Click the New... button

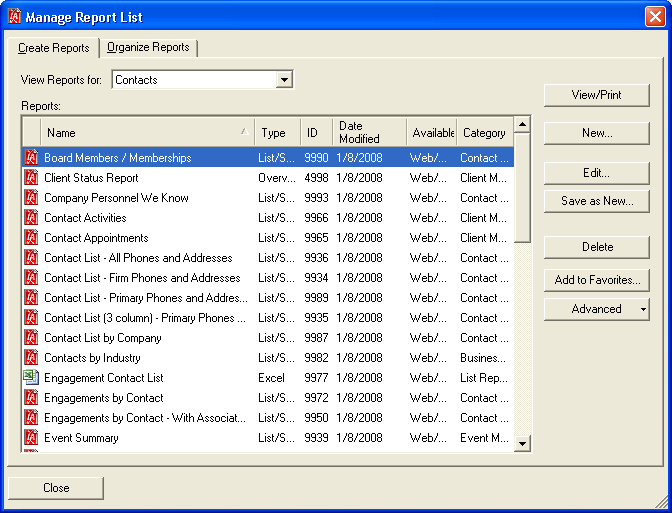tap(597, 133)
